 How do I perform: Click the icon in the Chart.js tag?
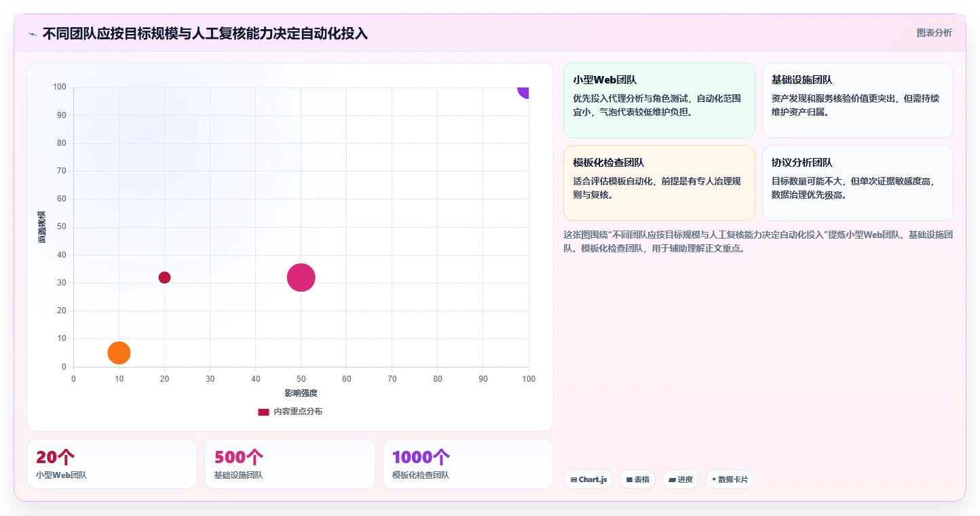(573, 479)
